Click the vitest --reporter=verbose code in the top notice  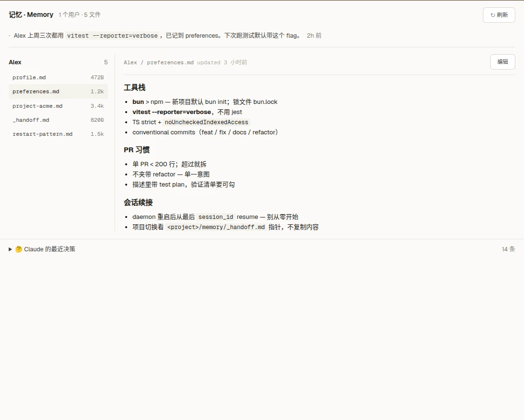[112, 36]
